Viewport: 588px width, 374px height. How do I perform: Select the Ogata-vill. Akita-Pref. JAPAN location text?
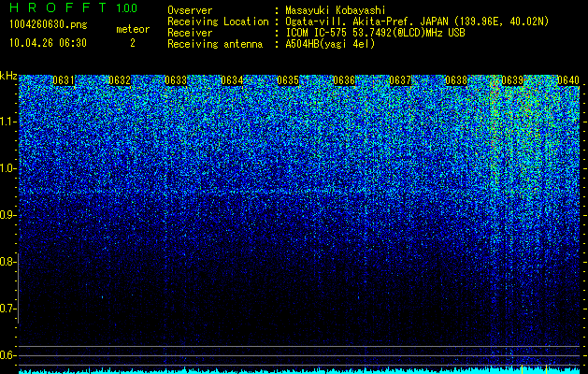click(417, 22)
